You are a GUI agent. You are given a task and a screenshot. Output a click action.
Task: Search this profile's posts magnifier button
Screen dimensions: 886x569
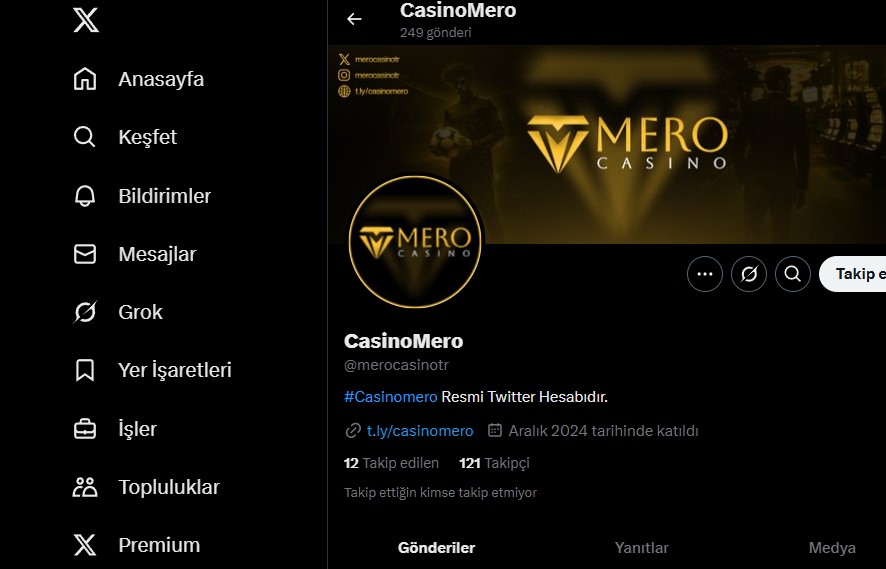[793, 274]
